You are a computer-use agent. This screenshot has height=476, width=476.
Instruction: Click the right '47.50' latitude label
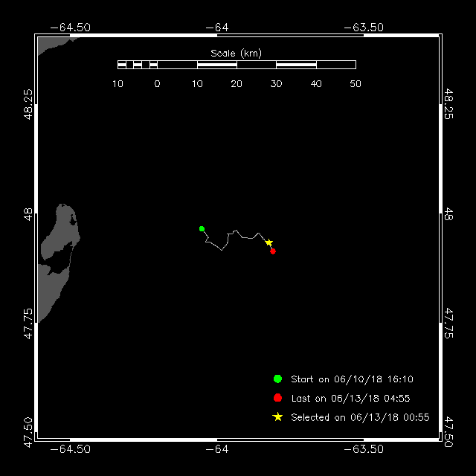(x=448, y=432)
